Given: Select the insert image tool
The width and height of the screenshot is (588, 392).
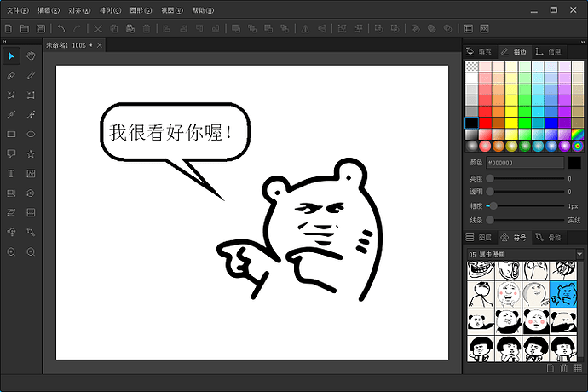Looking at the screenshot, I should [31, 173].
